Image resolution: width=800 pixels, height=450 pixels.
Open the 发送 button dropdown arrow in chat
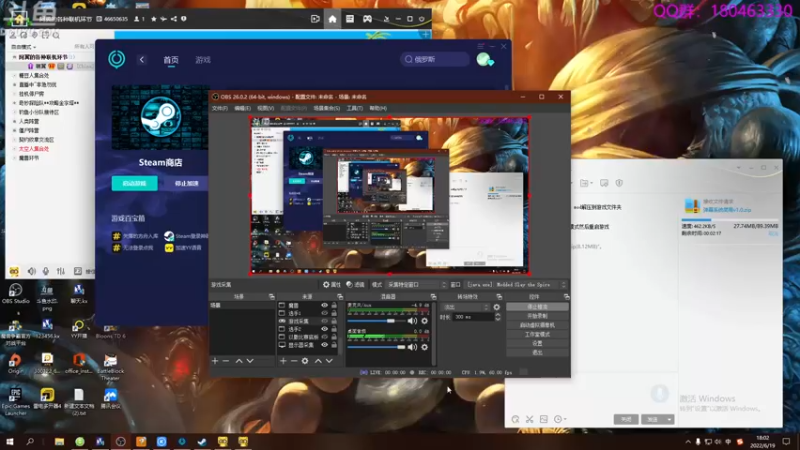coord(669,419)
